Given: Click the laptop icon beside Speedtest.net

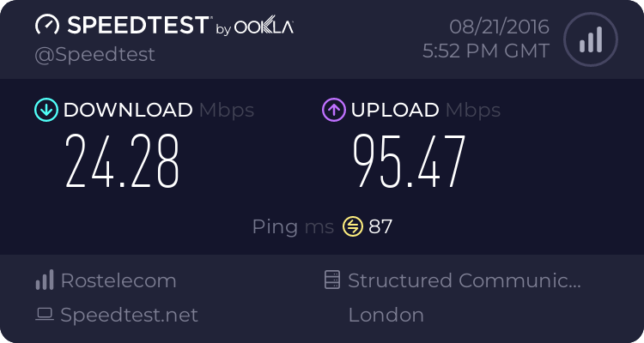Looking at the screenshot, I should [45, 315].
